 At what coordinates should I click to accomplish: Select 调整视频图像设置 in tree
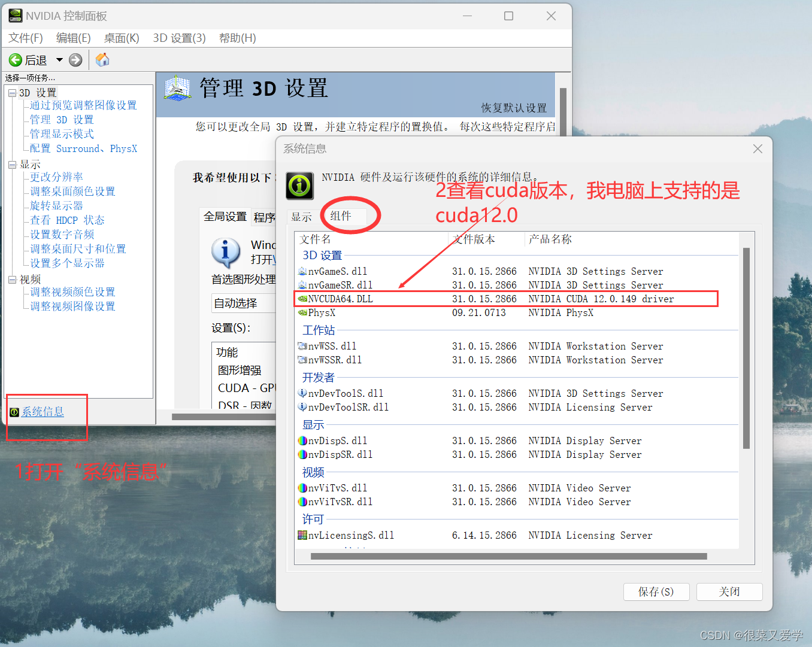(x=72, y=306)
